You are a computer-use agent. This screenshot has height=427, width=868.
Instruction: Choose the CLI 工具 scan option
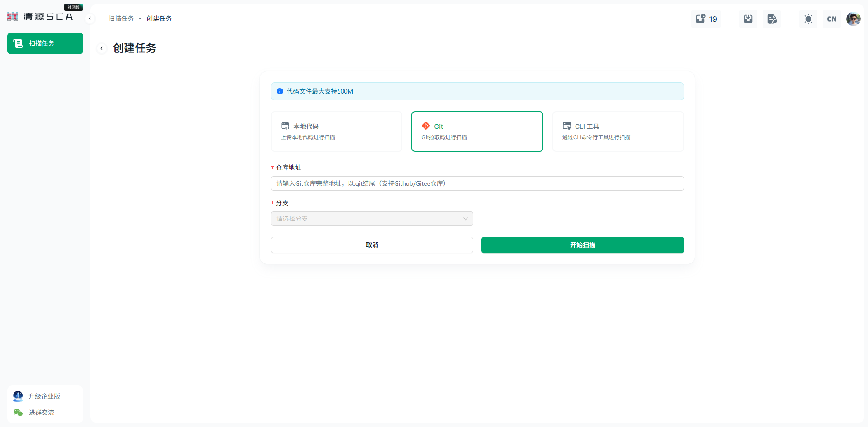click(618, 131)
